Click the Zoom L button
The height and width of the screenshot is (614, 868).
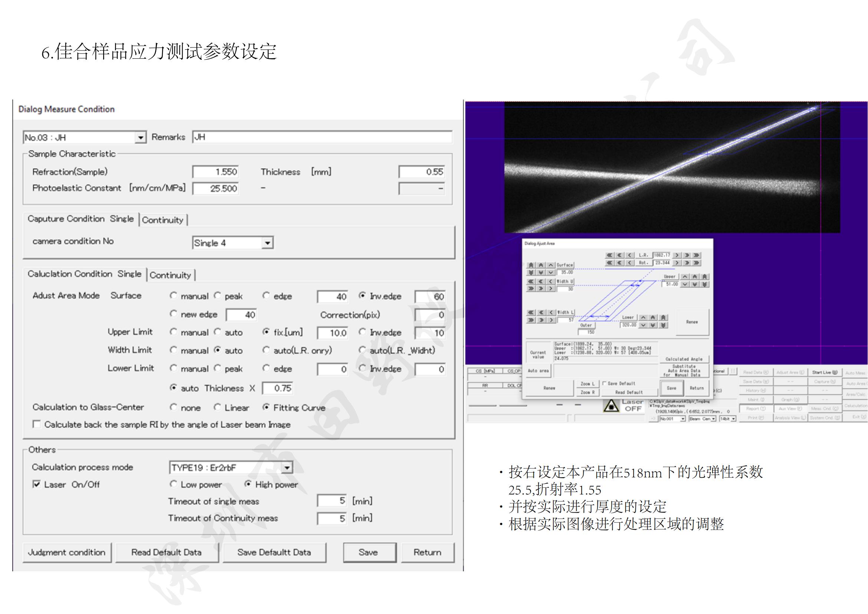tap(588, 384)
